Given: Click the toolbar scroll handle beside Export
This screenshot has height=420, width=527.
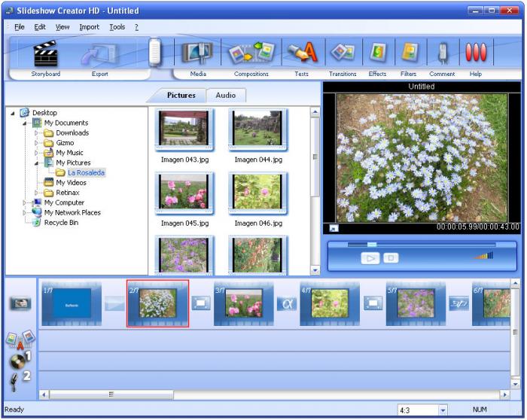Looking at the screenshot, I should (x=155, y=52).
